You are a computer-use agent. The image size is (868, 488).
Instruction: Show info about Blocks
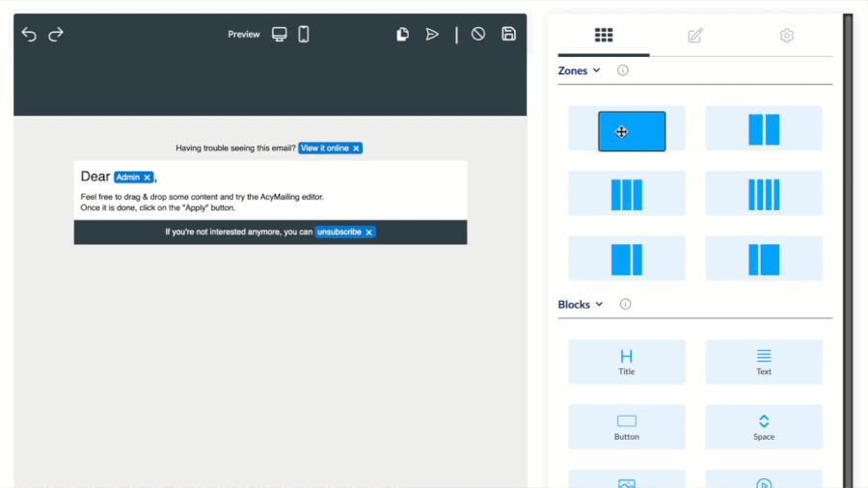pyautogui.click(x=625, y=305)
